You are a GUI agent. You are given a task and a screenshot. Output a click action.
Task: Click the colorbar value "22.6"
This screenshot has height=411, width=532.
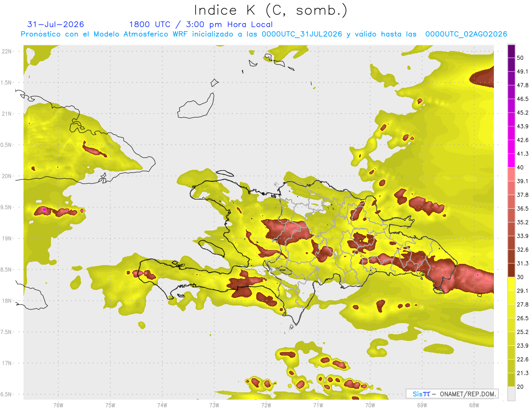tap(522, 360)
